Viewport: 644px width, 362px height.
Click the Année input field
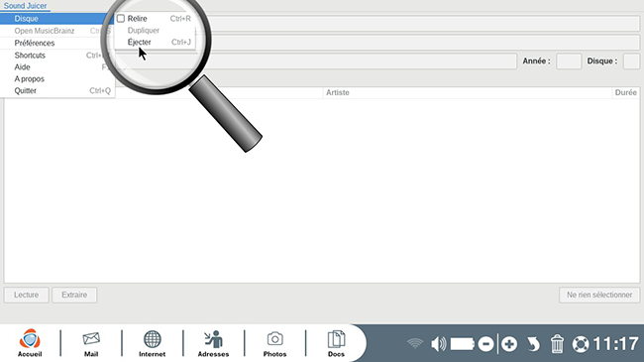tap(569, 61)
